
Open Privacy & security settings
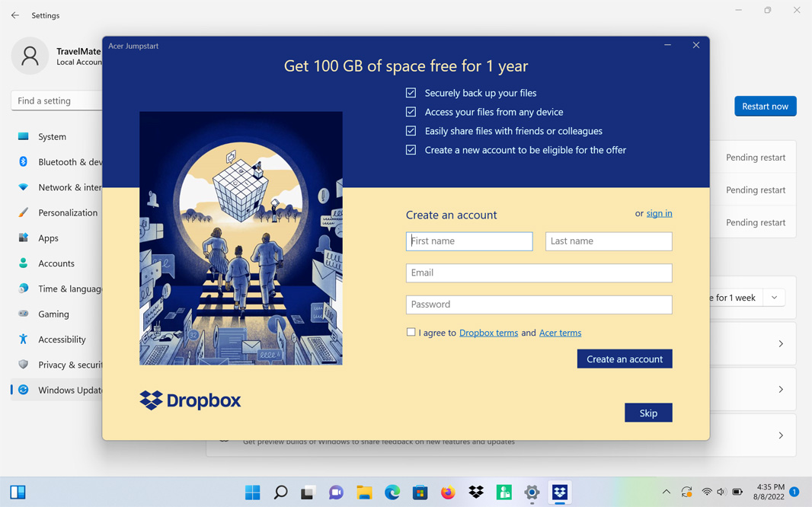click(57, 365)
